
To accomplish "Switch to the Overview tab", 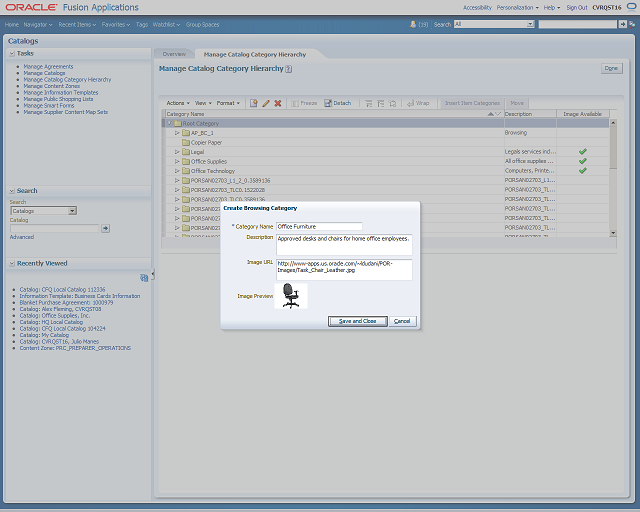I will [174, 54].
